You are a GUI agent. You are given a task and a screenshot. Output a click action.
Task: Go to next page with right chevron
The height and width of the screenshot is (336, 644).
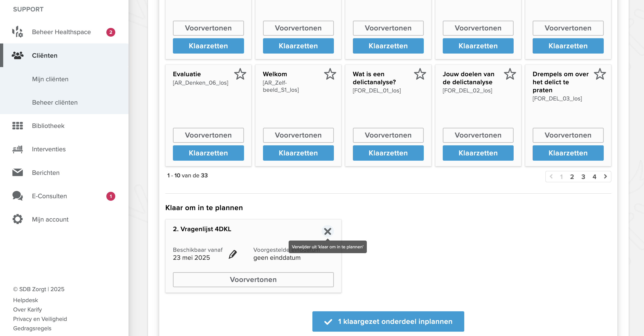605,177
